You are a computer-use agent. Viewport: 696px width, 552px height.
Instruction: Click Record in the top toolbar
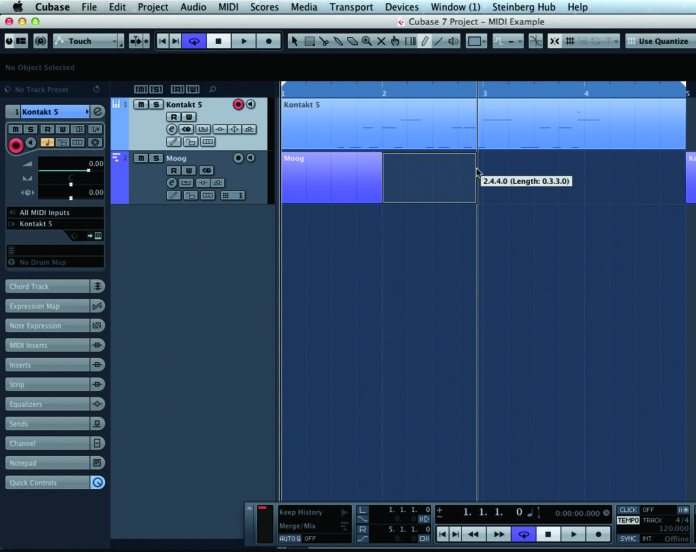coord(269,41)
